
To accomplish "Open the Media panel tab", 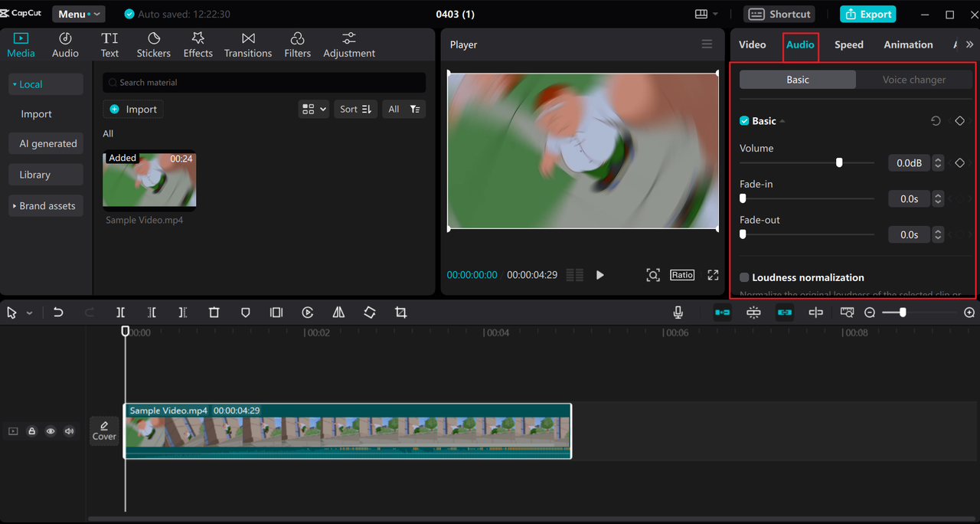I will (21, 45).
